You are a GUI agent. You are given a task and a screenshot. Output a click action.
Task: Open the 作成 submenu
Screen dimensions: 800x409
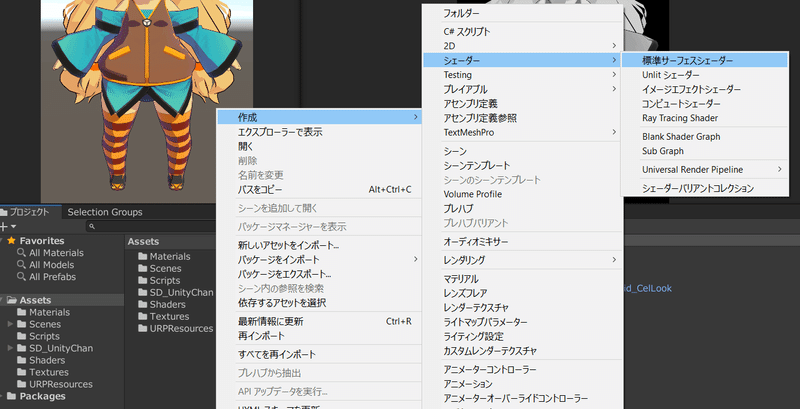pyautogui.click(x=319, y=117)
